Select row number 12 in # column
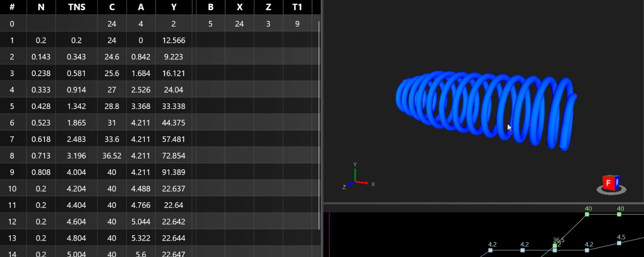The width and height of the screenshot is (644, 257). 12,222
